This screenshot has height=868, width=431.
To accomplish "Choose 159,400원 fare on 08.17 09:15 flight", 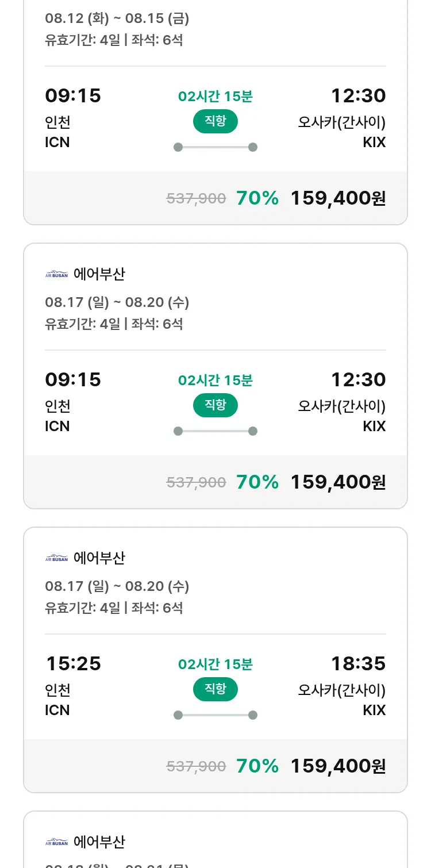I will tap(338, 482).
